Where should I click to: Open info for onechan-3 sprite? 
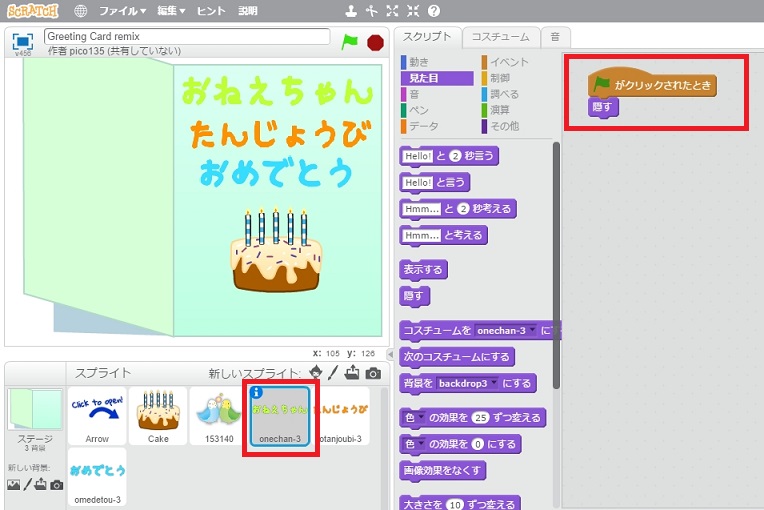(x=256, y=393)
